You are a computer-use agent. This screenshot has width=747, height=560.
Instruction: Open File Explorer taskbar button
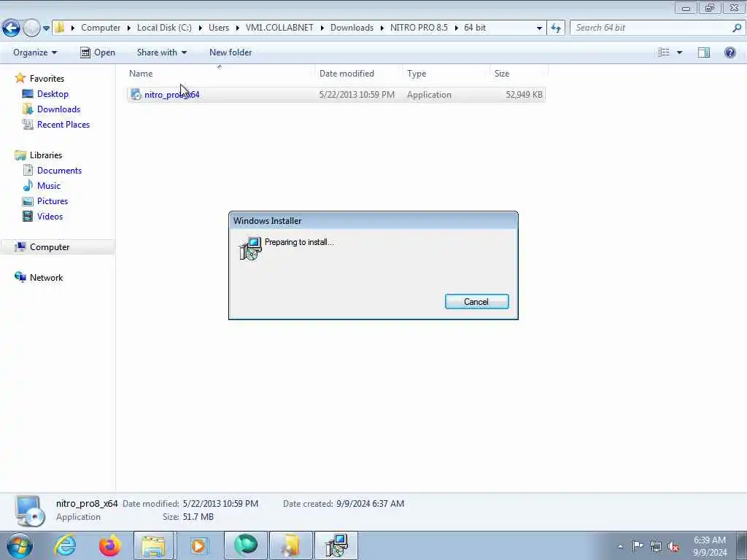(x=153, y=545)
